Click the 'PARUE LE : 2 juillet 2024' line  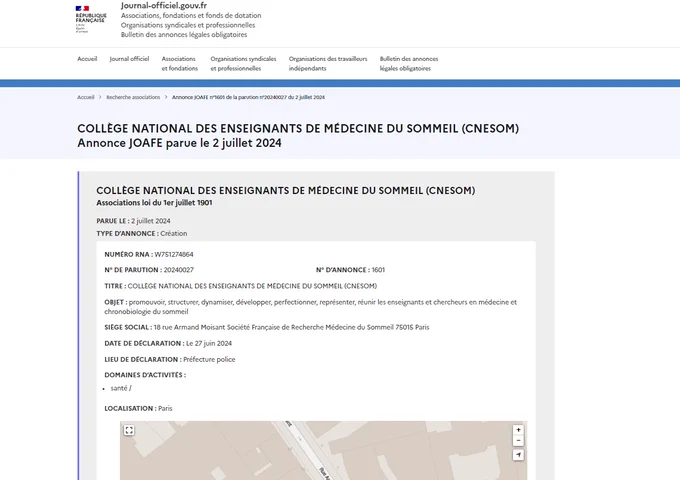pyautogui.click(x=133, y=221)
